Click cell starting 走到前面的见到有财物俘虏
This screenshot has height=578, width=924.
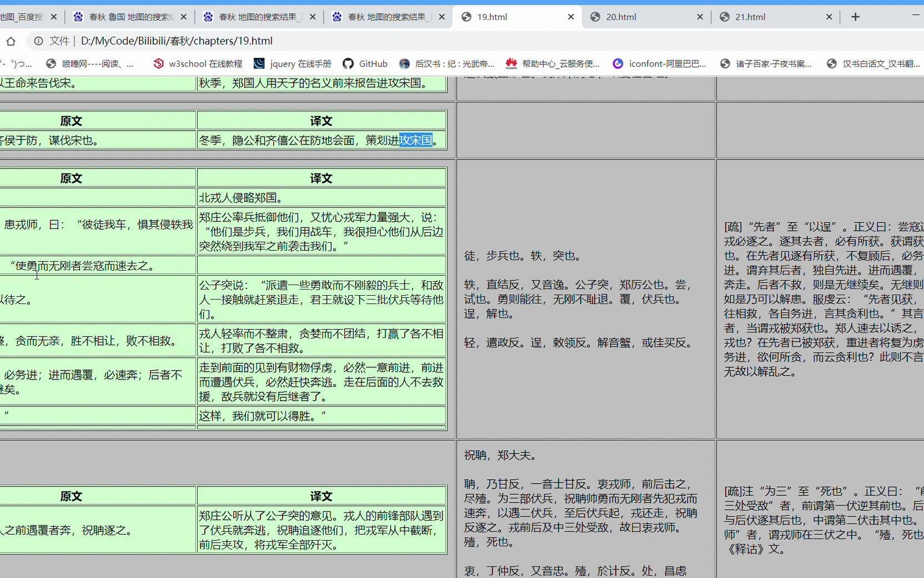322,382
